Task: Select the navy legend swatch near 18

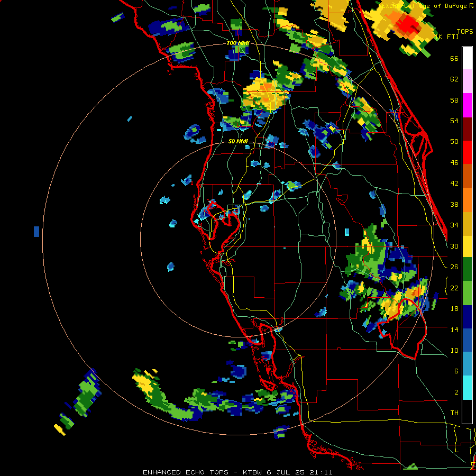Action: click(467, 317)
